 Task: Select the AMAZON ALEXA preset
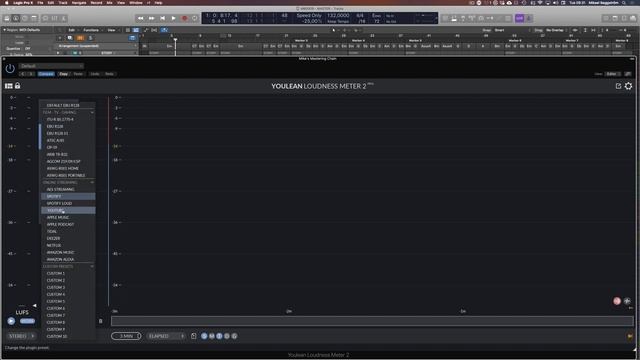(x=68, y=259)
